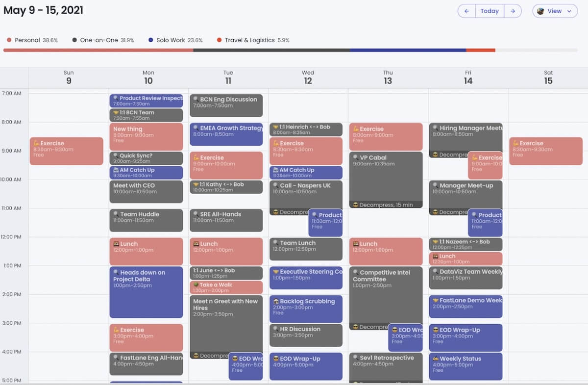
Task: Click the blue Solo Work category dot
Action: pyautogui.click(x=151, y=40)
